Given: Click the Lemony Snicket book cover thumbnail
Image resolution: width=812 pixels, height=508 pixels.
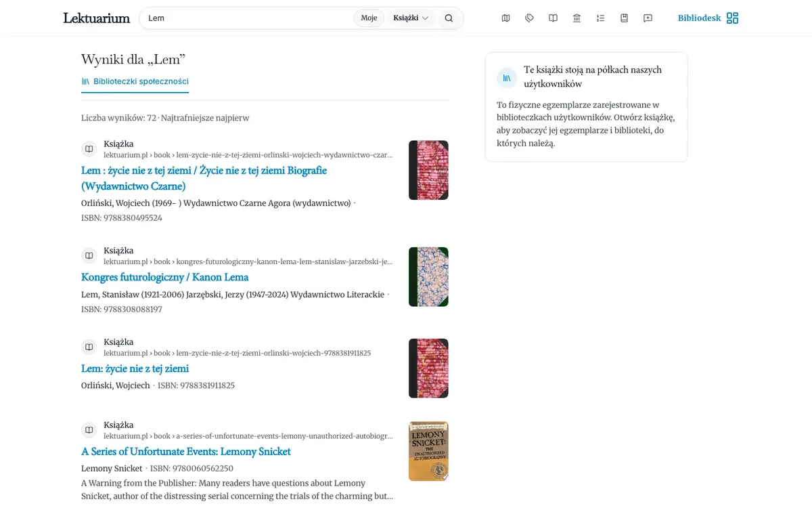Looking at the screenshot, I should click(428, 451).
